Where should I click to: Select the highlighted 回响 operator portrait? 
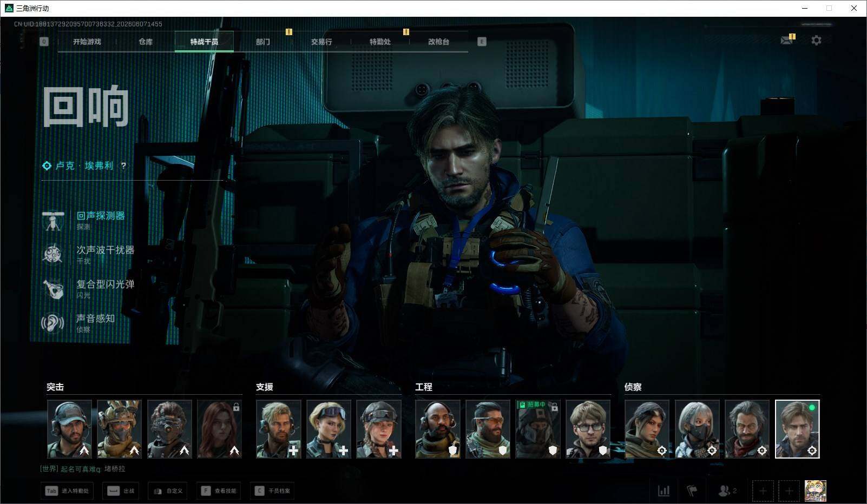797,429
